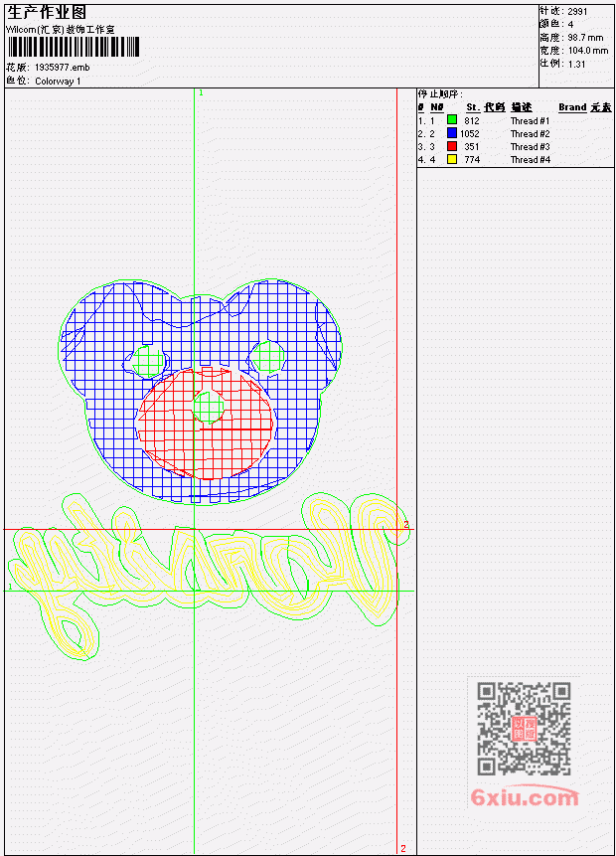The image size is (616, 856).
Task: Click the stitch value '1052'
Action: pos(470,134)
